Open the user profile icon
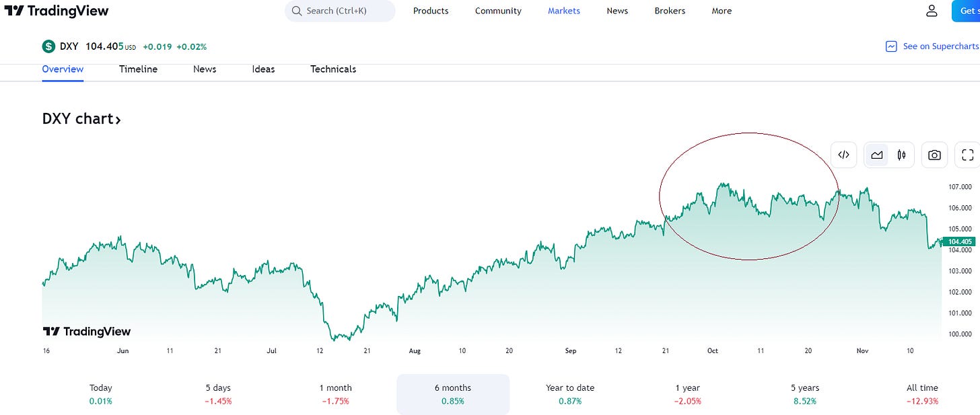 (x=932, y=11)
